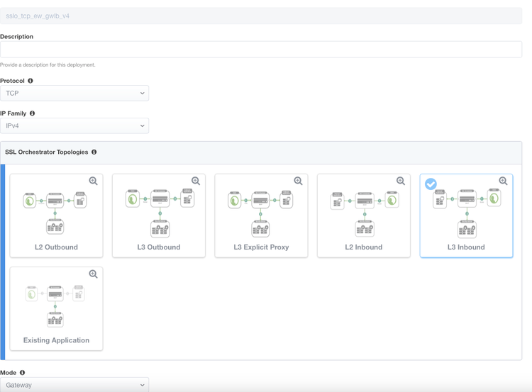The width and height of the screenshot is (532, 392).
Task: Open magnifier on L2 Inbound topology card
Action: point(401,181)
